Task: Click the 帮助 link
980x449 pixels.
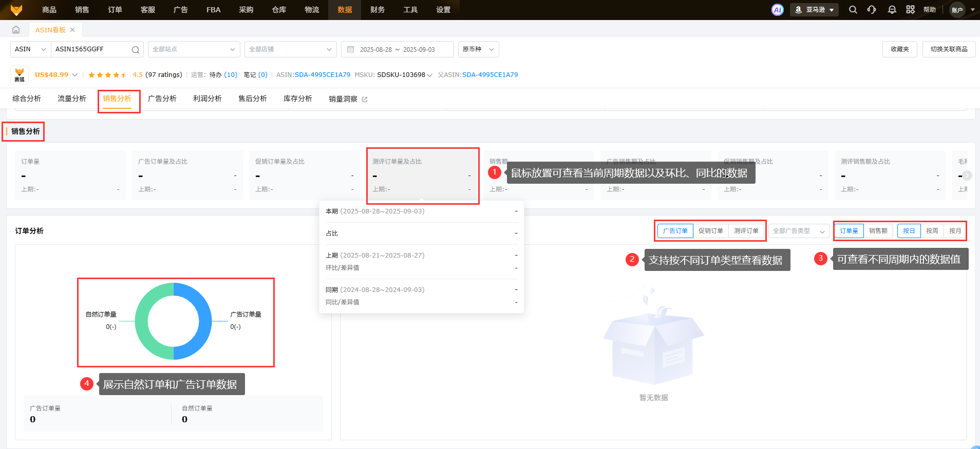Action: click(930, 10)
